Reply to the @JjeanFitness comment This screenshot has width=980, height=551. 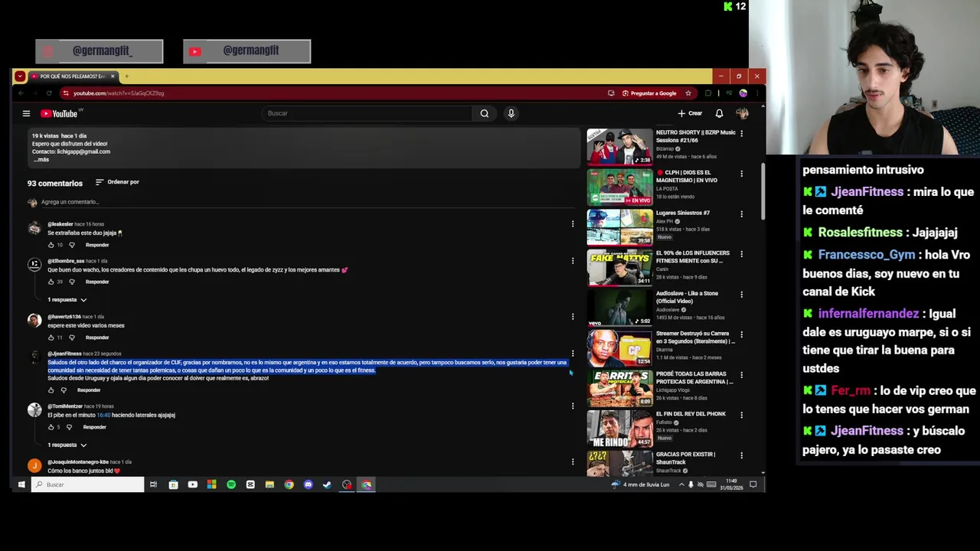89,390
